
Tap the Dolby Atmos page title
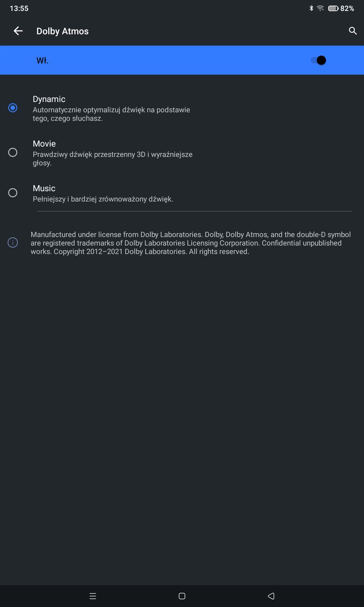coord(63,31)
